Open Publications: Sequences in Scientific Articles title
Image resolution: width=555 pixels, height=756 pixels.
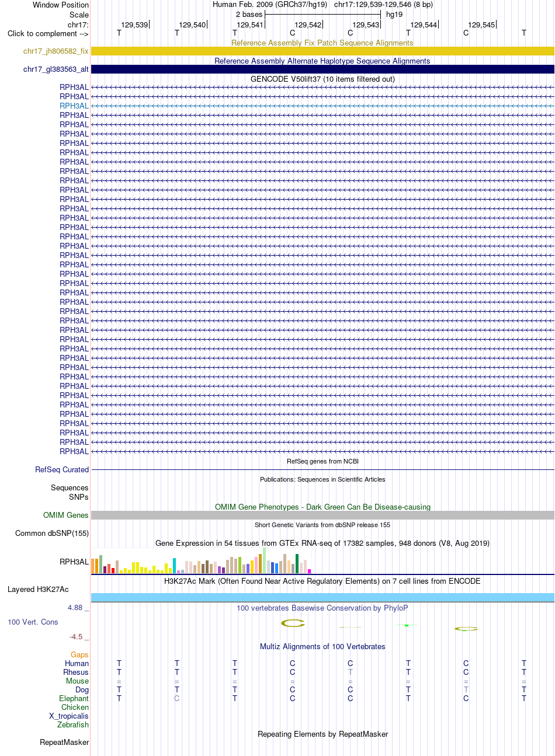click(x=322, y=480)
